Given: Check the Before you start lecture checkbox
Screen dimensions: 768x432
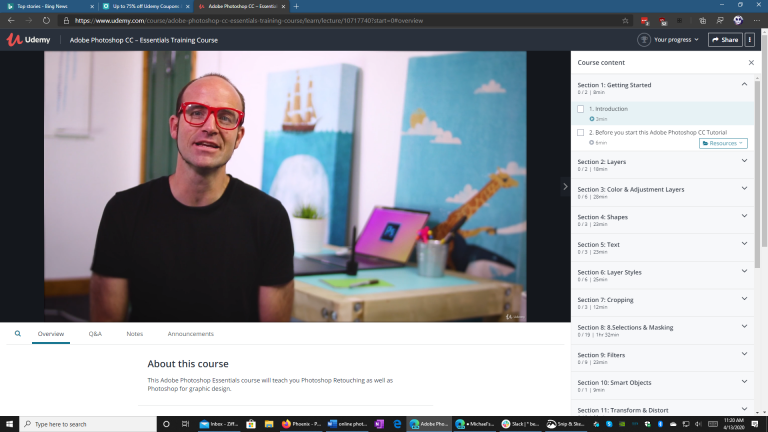Looking at the screenshot, I should coord(580,132).
